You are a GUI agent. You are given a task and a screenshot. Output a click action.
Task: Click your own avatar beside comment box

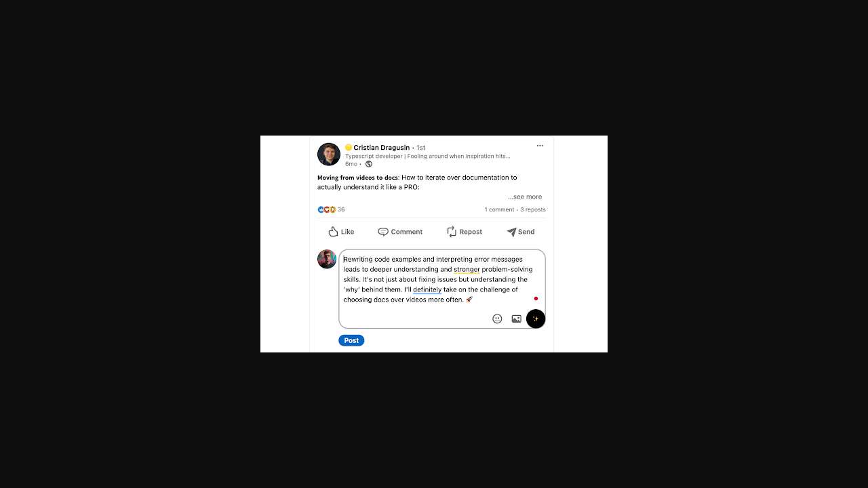tap(327, 260)
